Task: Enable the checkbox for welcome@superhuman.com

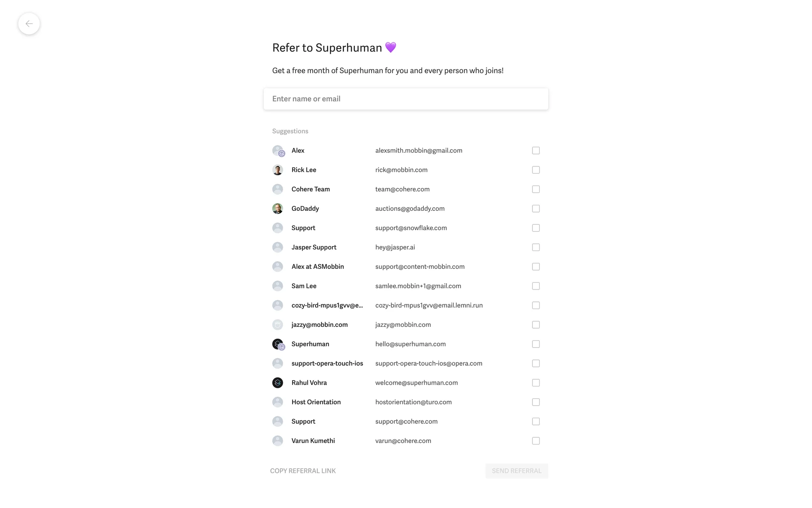Action: tap(536, 383)
